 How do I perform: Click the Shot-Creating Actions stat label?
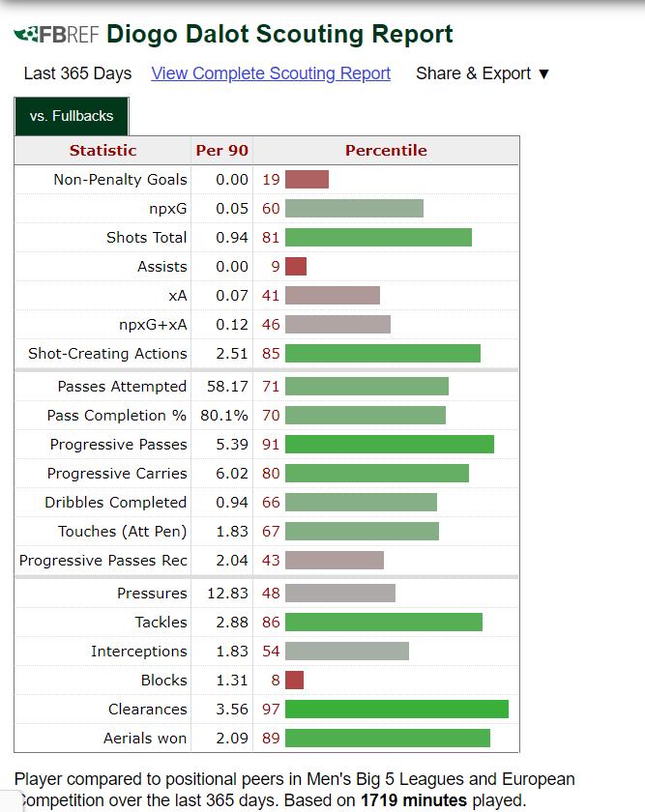pos(107,354)
